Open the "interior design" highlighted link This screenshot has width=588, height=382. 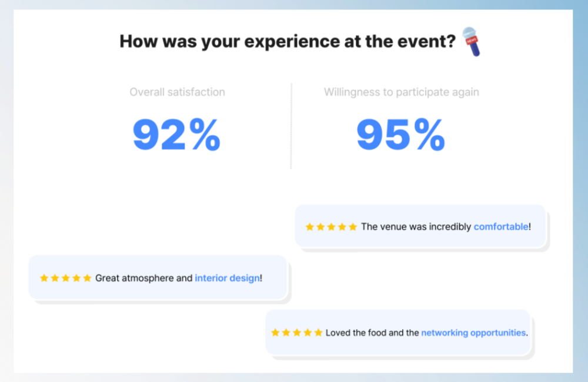click(x=227, y=278)
